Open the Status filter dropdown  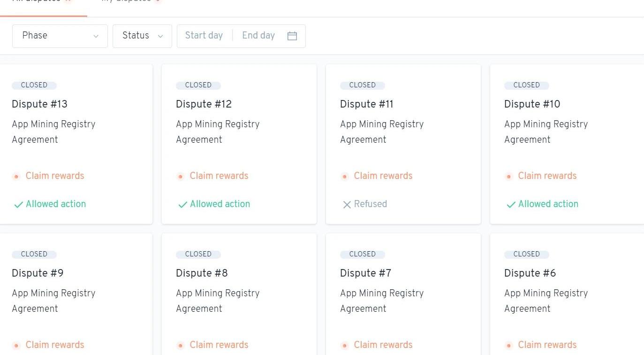coord(142,36)
